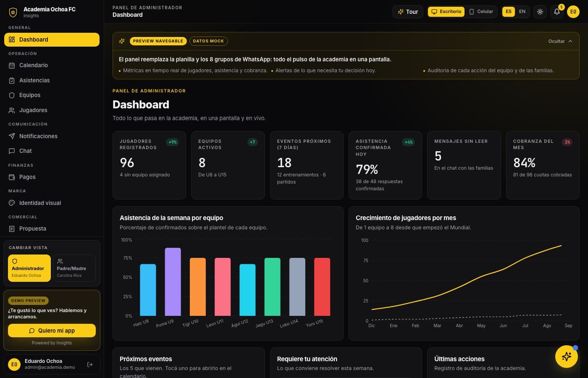
Task: Click the Propuesta document icon
Action: (x=12, y=229)
